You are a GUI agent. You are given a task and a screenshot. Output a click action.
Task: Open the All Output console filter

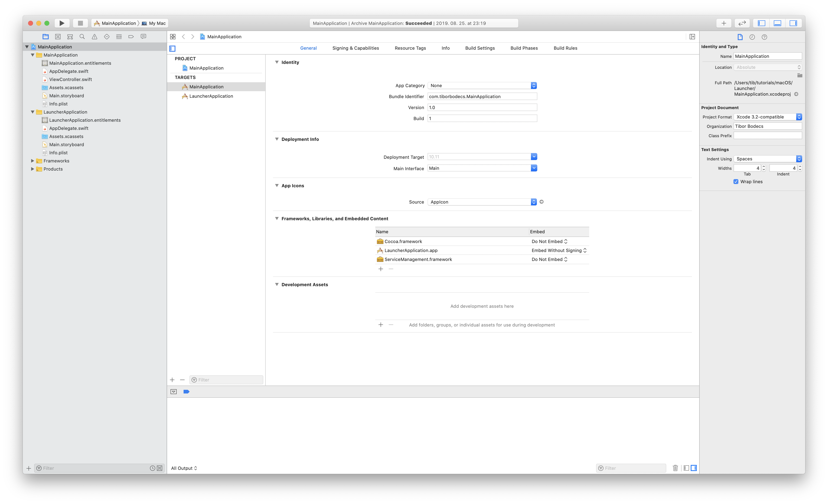coord(184,468)
